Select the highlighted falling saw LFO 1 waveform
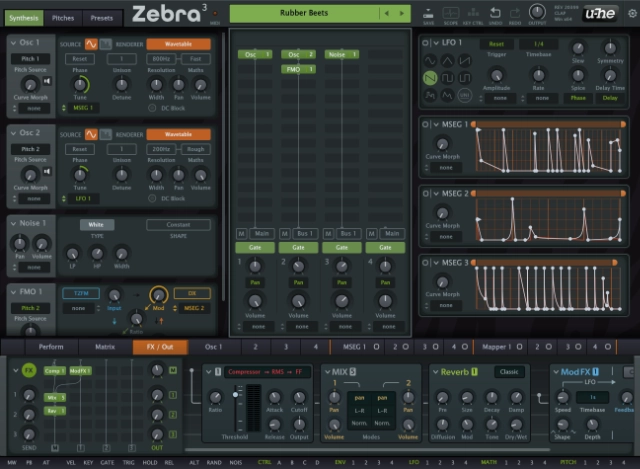This screenshot has height=469, width=640. (x=430, y=78)
